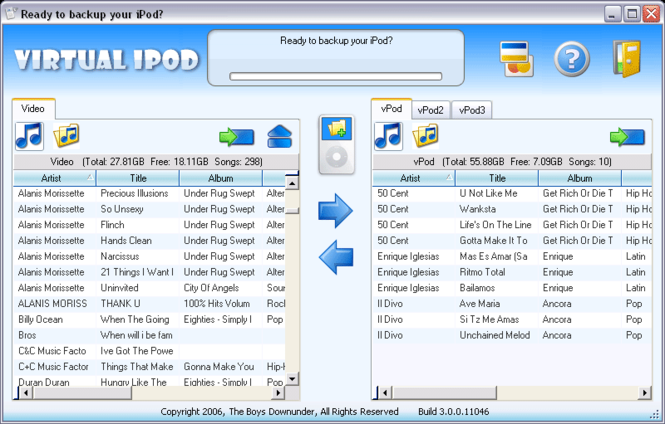Click the vPod list horizontal scrollbar thumb
This screenshot has height=424, width=665.
click(444, 393)
